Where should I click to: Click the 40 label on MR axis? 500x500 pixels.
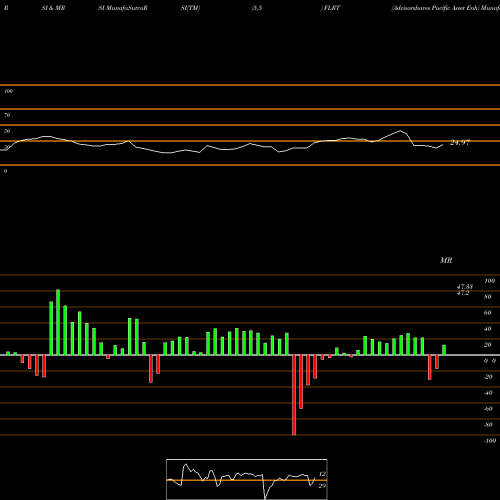pos(488,329)
